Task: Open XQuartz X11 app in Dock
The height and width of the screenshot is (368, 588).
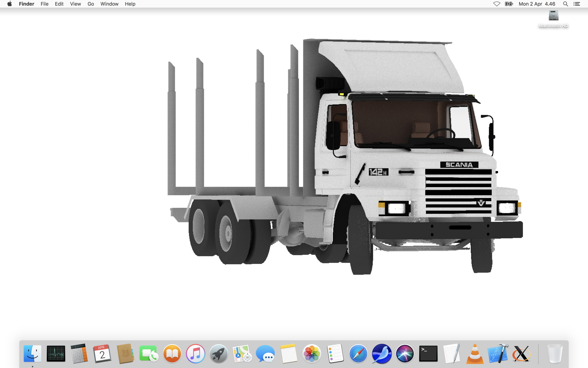Action: pyautogui.click(x=521, y=353)
